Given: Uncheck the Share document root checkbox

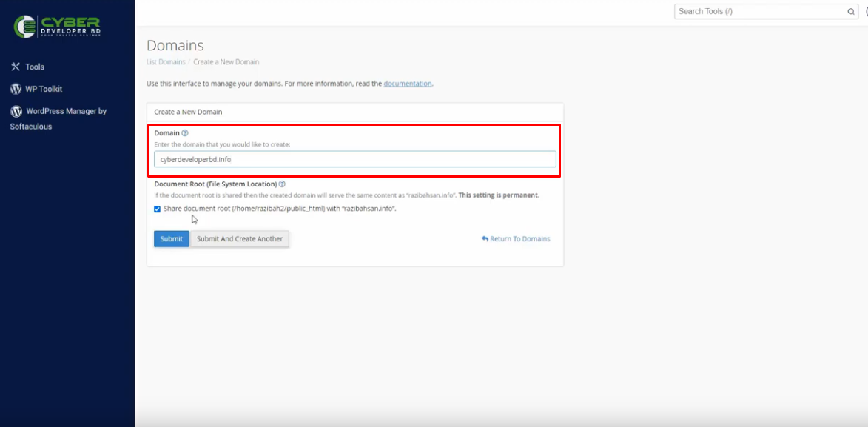Looking at the screenshot, I should coord(157,209).
